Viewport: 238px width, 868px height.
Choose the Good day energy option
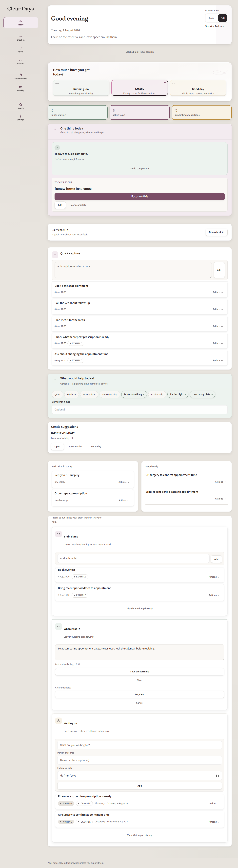198,88
